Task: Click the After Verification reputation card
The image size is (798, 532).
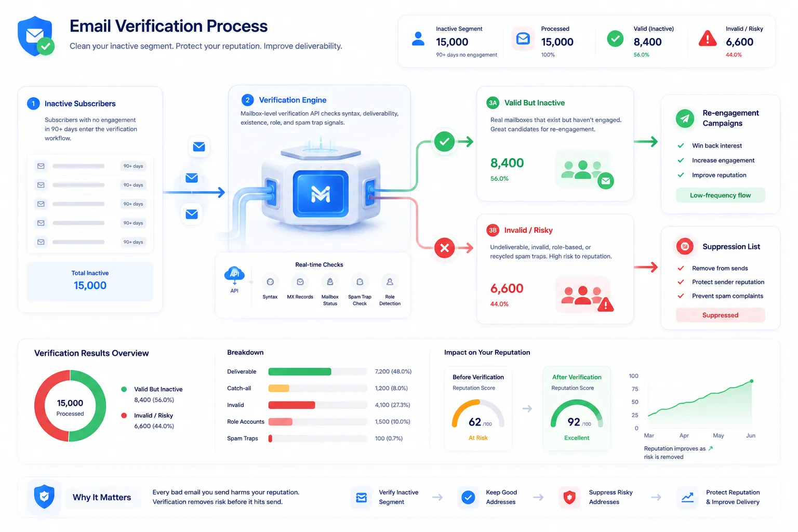Action: click(577, 408)
